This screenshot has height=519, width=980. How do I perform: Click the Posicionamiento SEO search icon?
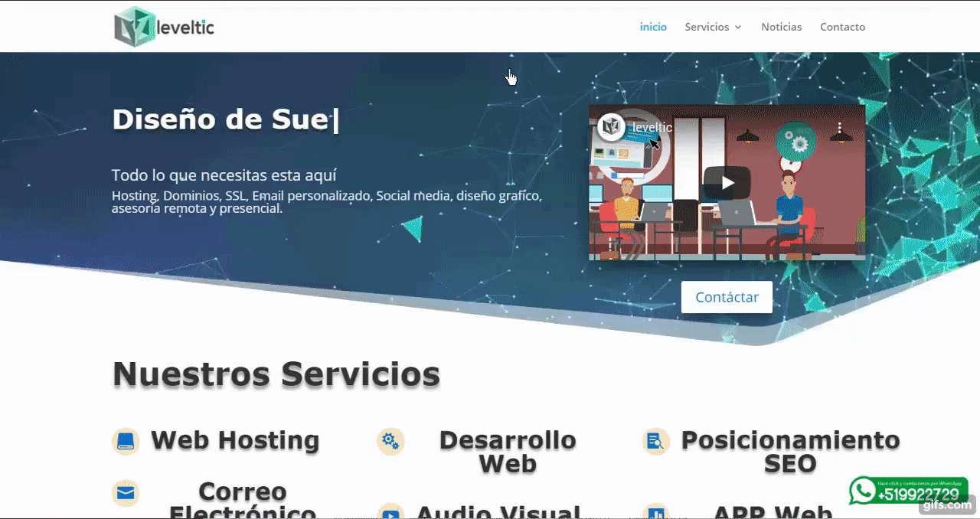pos(655,442)
